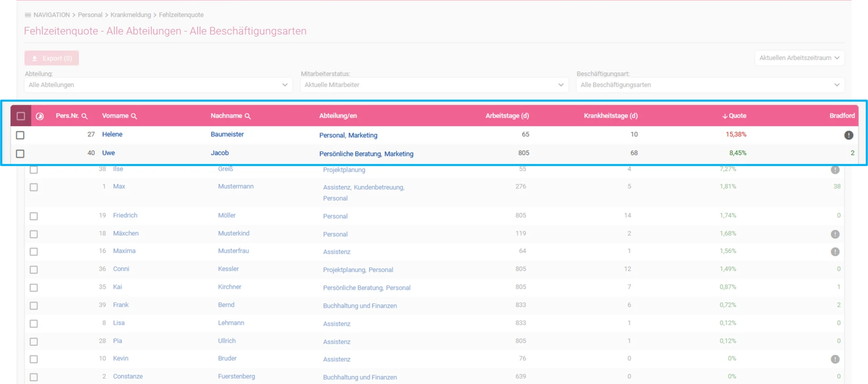868x384 pixels.
Task: Check the box for Mäxchen Musterkind
Action: pyautogui.click(x=34, y=234)
